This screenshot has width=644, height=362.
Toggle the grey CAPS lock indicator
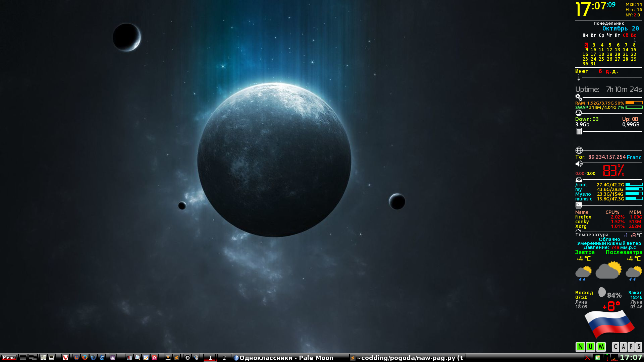click(x=627, y=347)
